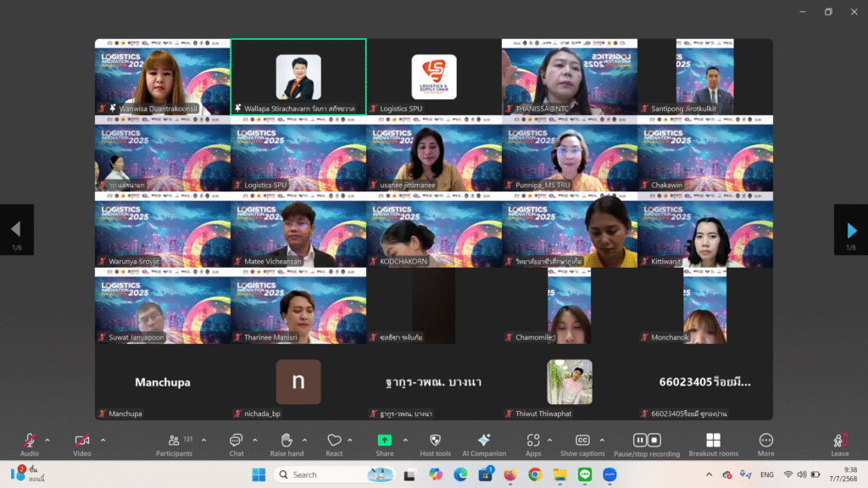Viewport: 868px width, 488px height.
Task: Open Host tools shield icon
Action: [x=435, y=444]
